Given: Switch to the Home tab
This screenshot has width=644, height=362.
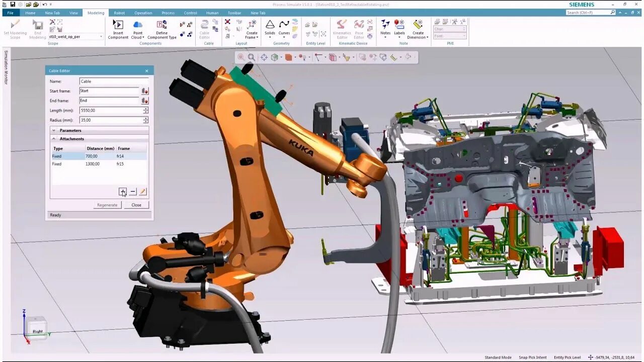Looking at the screenshot, I should 30,13.
